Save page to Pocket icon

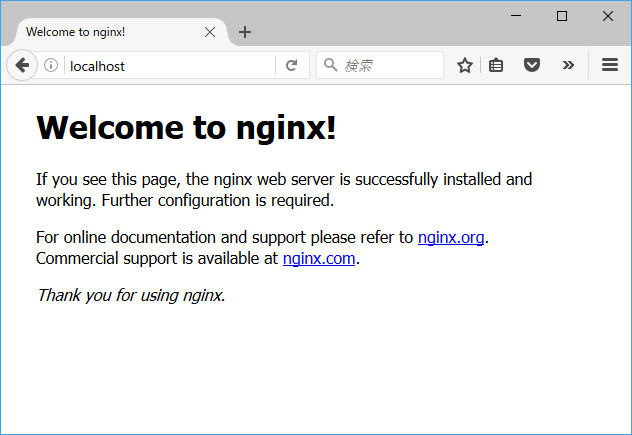(532, 65)
